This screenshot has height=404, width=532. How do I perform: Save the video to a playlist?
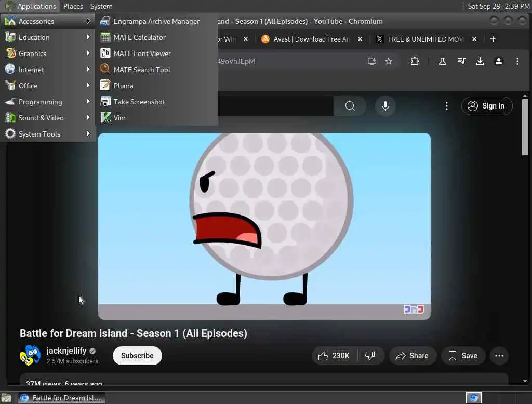point(463,356)
